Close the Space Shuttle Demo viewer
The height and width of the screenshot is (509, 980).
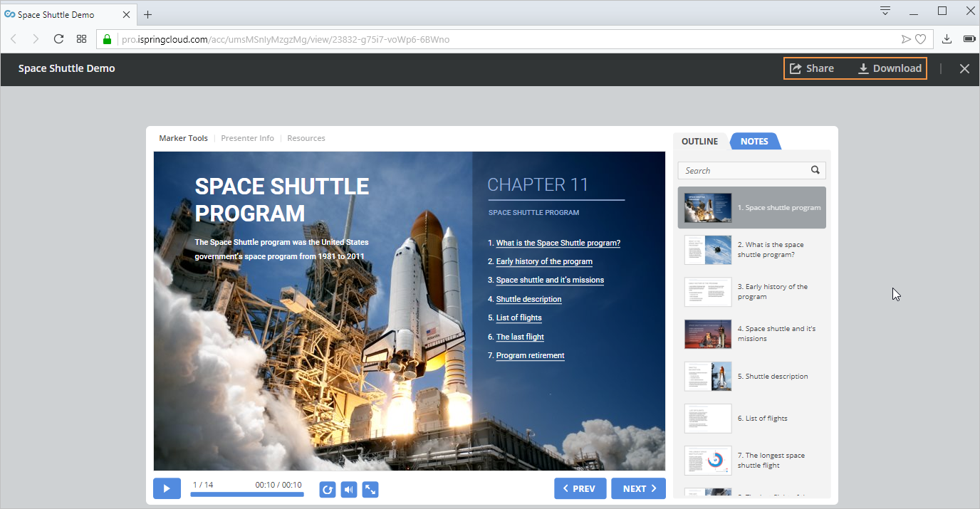(x=964, y=68)
